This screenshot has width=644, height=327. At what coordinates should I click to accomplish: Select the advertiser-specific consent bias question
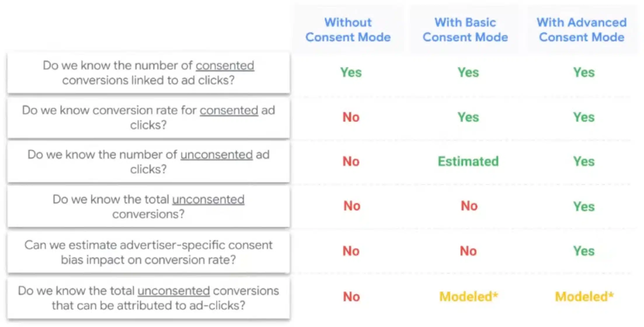pos(149,252)
